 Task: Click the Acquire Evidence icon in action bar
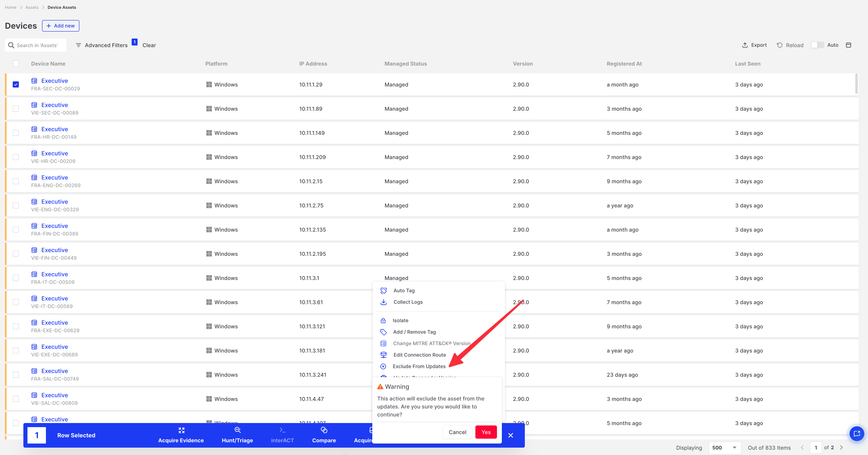click(x=181, y=430)
